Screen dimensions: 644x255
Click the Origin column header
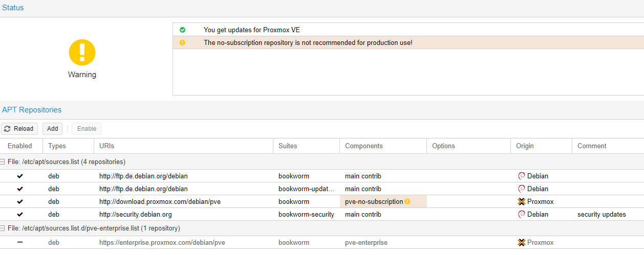pyautogui.click(x=541, y=146)
